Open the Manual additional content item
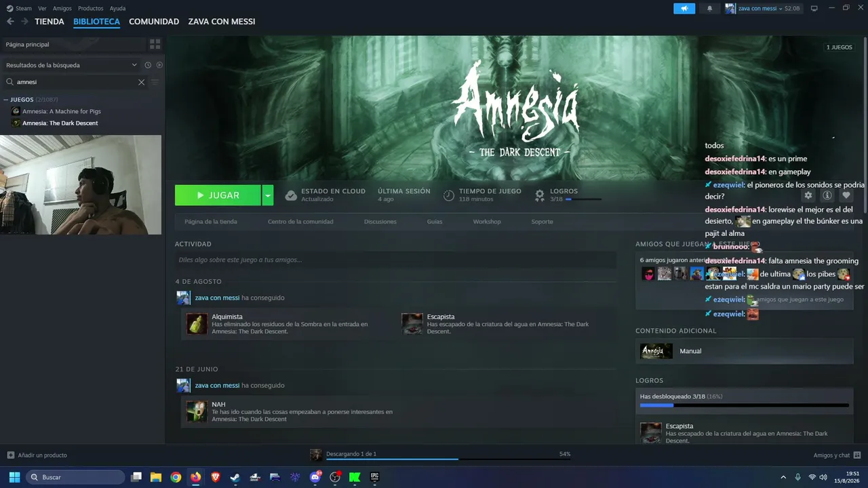Screen dimensions: 868x488 [x=744, y=351]
